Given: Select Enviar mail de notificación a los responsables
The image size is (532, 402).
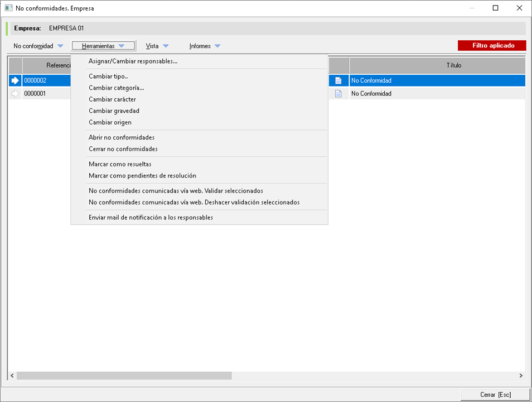Looking at the screenshot, I should (151, 217).
